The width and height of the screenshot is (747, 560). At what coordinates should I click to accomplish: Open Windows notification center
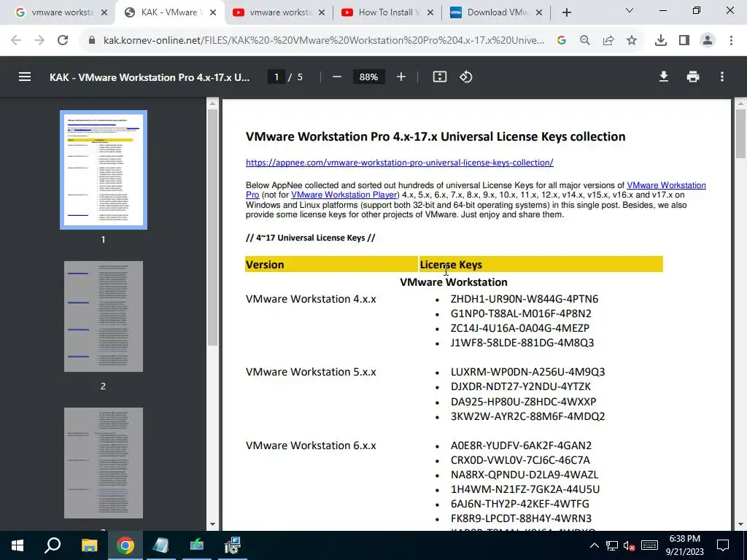(x=723, y=545)
